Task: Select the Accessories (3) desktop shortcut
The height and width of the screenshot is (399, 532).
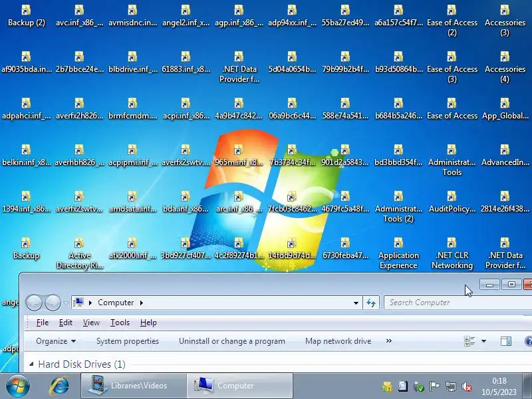Action: coord(505,21)
